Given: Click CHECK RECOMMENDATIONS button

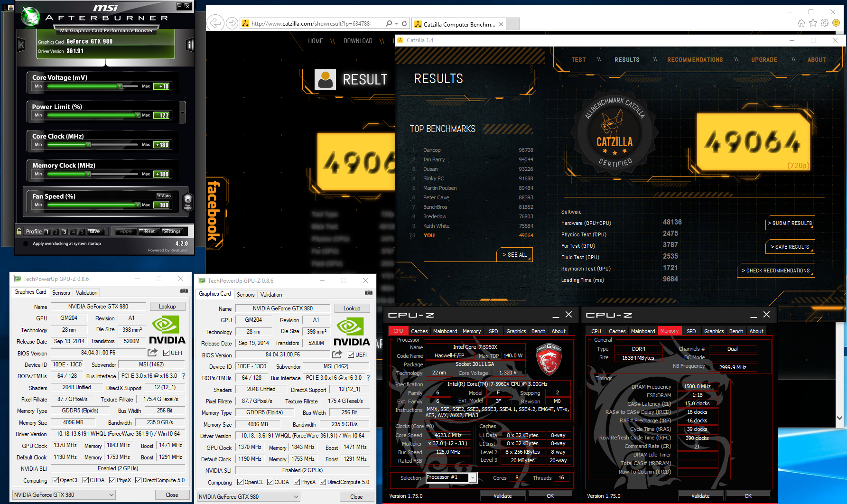Looking at the screenshot, I should click(x=776, y=271).
